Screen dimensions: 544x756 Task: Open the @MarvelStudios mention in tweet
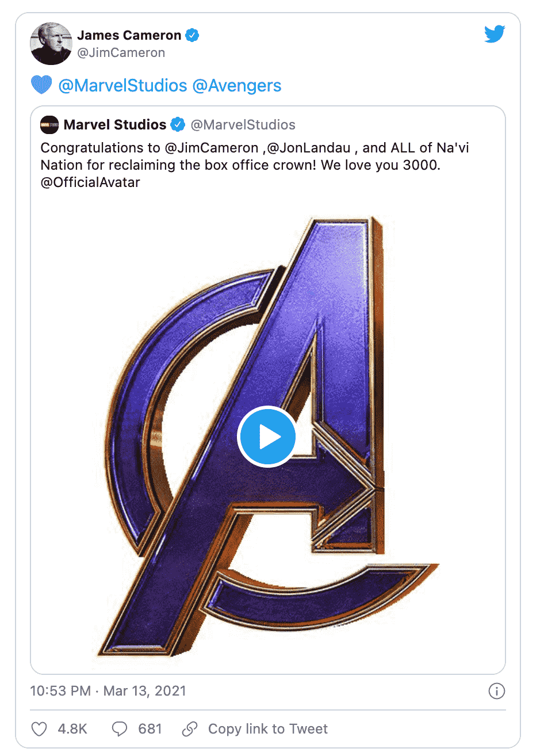[122, 86]
